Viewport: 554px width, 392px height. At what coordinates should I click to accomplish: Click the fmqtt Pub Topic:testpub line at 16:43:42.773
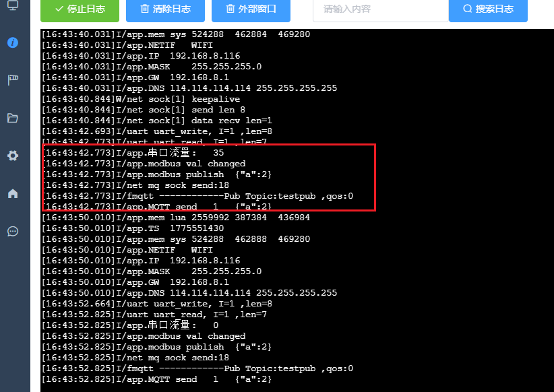click(199, 196)
